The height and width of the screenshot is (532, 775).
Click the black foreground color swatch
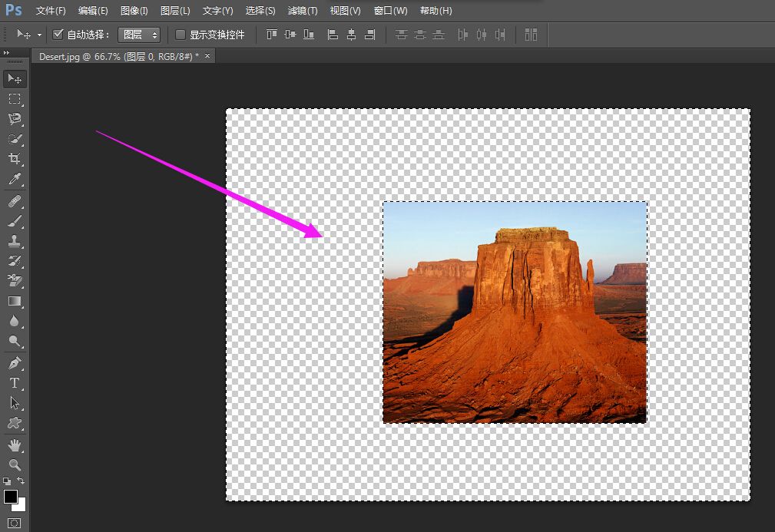[x=11, y=497]
